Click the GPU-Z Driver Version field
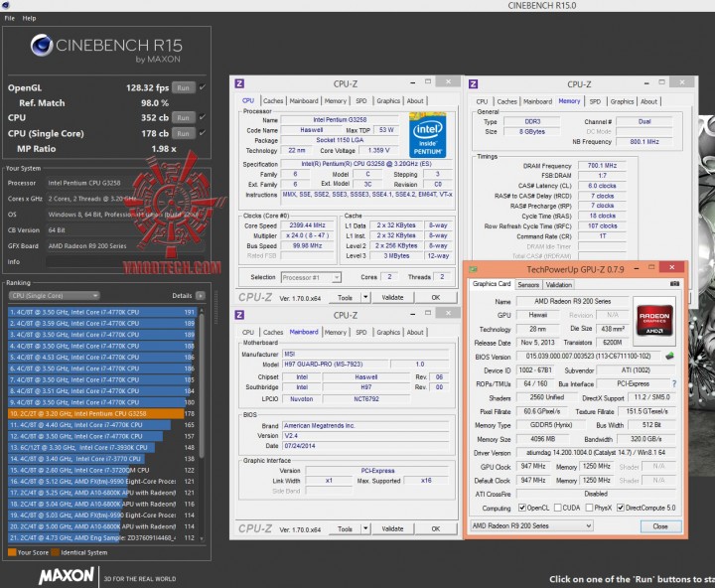 [596, 453]
